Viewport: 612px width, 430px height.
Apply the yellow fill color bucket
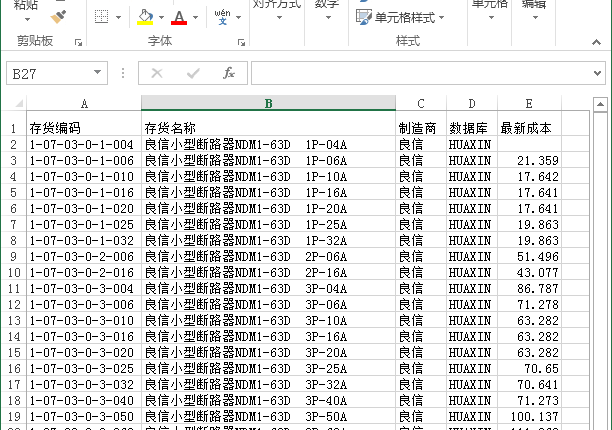pos(145,17)
